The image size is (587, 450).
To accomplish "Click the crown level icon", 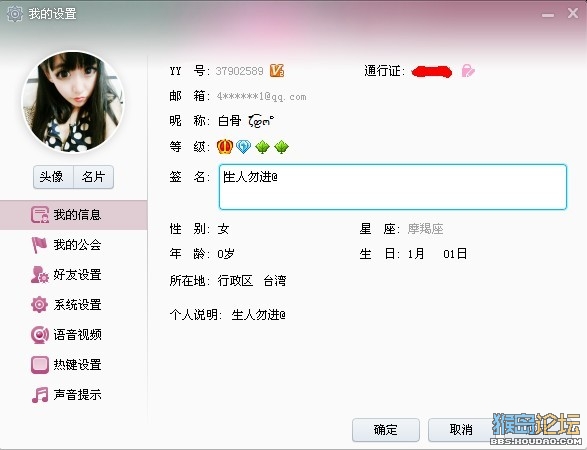I will [x=225, y=146].
